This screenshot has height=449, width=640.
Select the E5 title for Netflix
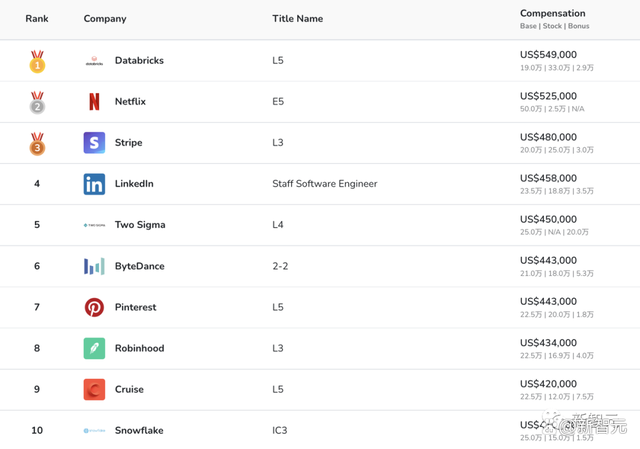click(278, 102)
